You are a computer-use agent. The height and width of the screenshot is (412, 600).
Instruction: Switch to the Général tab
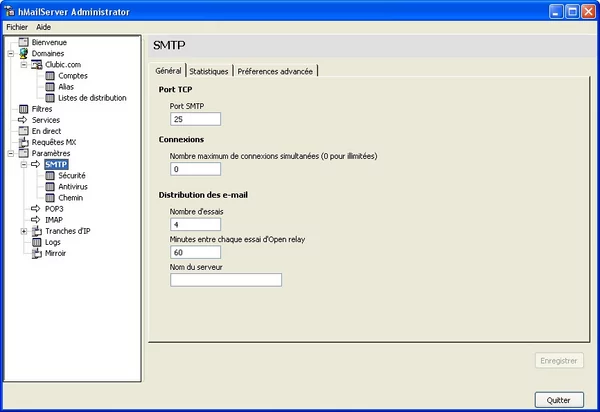pyautogui.click(x=168, y=71)
